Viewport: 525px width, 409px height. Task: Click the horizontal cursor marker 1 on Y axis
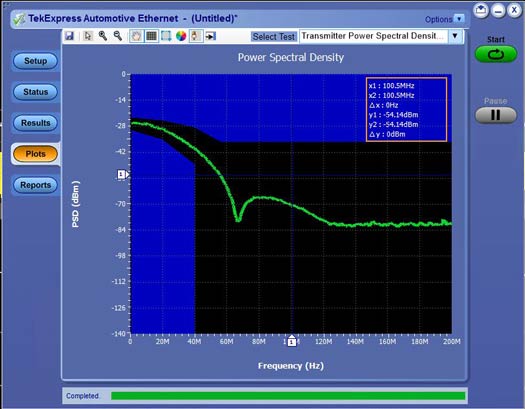123,174
